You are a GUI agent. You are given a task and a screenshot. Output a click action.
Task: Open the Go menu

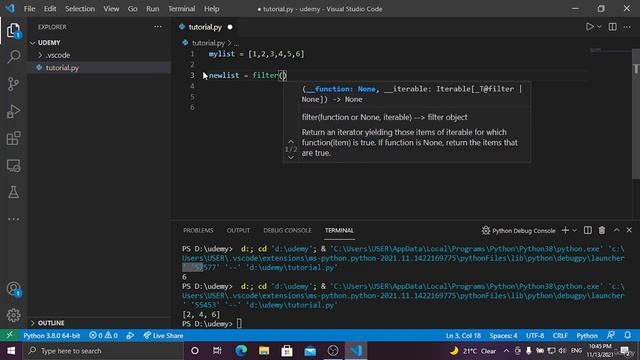point(133,9)
